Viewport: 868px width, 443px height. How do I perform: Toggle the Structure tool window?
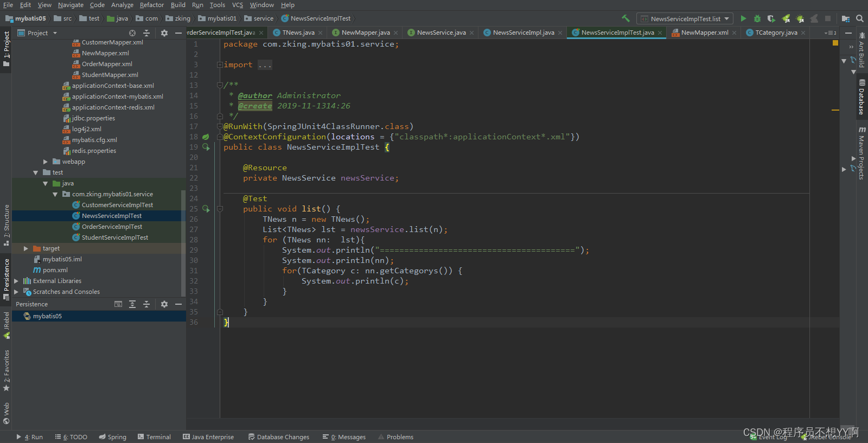[x=7, y=225]
